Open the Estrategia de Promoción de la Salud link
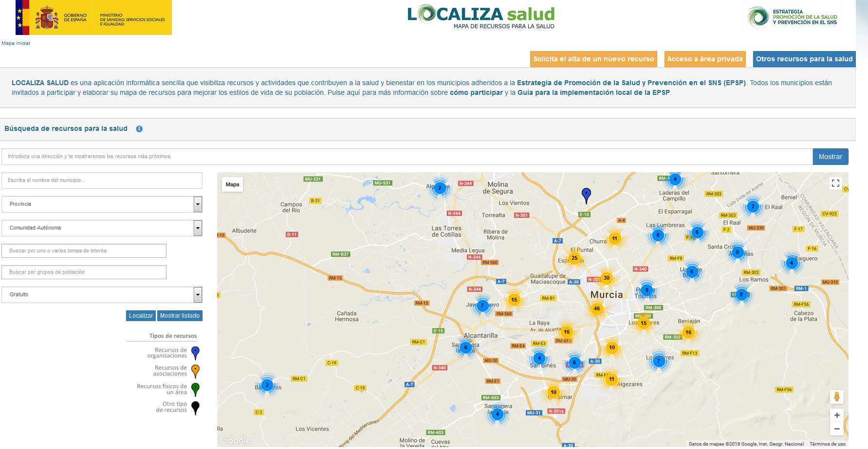This screenshot has width=868, height=449. pos(631,83)
